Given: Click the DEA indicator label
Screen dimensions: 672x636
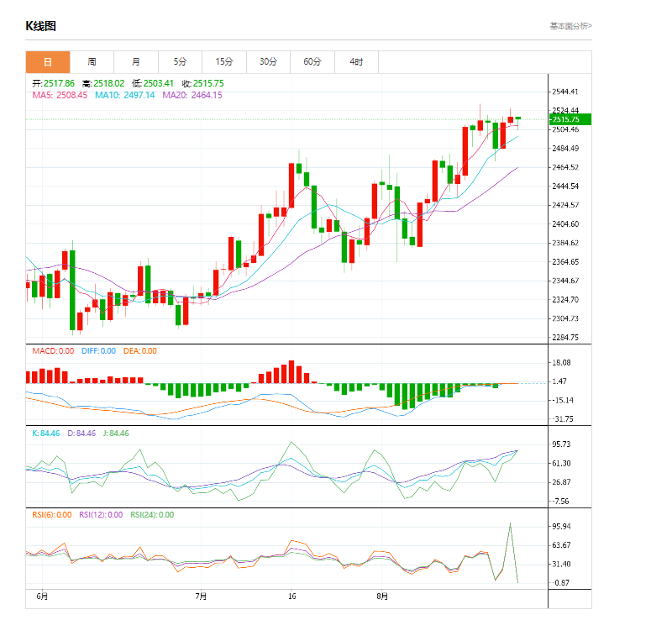Looking at the screenshot, I should pyautogui.click(x=139, y=351).
